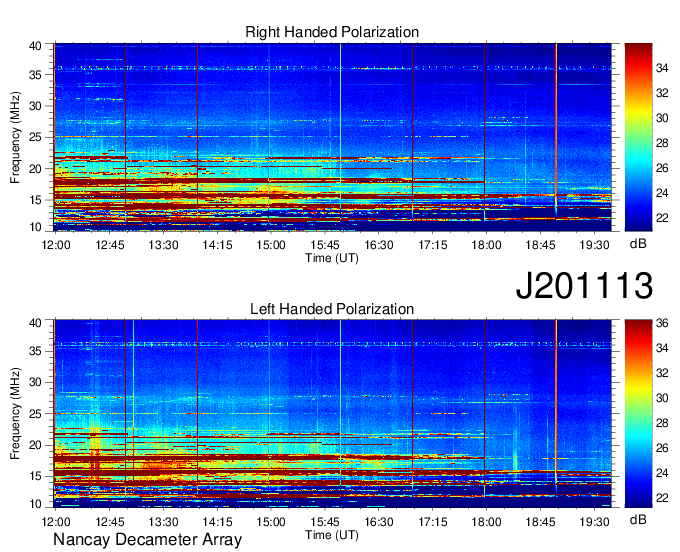Click "Frequency (MHz)" axis label of right-handed plot
The image size is (680, 552).
coord(15,137)
